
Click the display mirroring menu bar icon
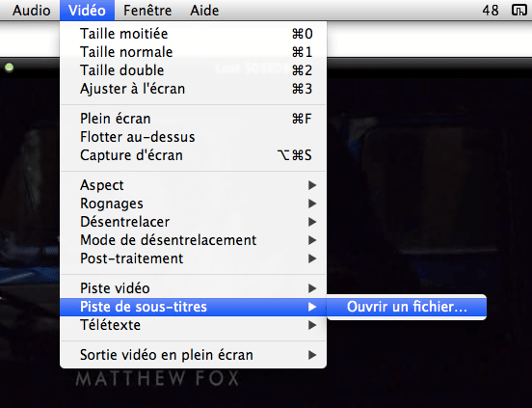point(519,11)
